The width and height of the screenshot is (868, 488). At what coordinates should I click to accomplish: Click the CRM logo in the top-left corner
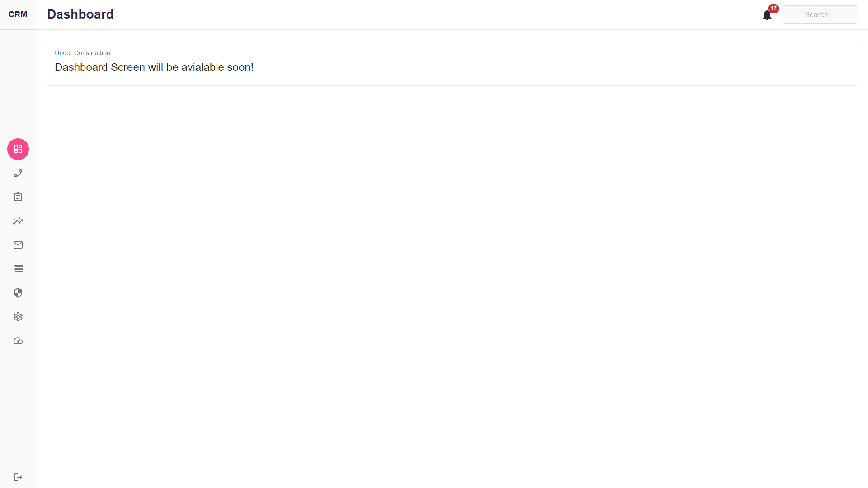pyautogui.click(x=18, y=14)
